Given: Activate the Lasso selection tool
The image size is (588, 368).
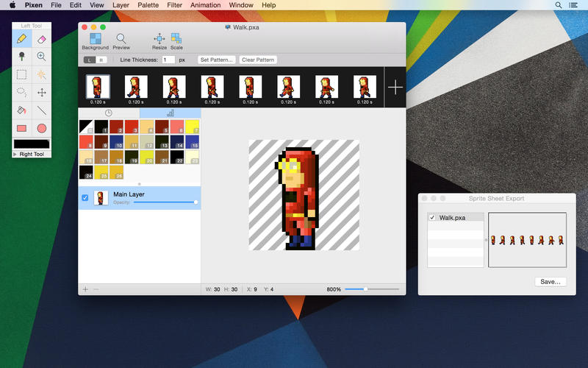Looking at the screenshot, I should click(22, 93).
